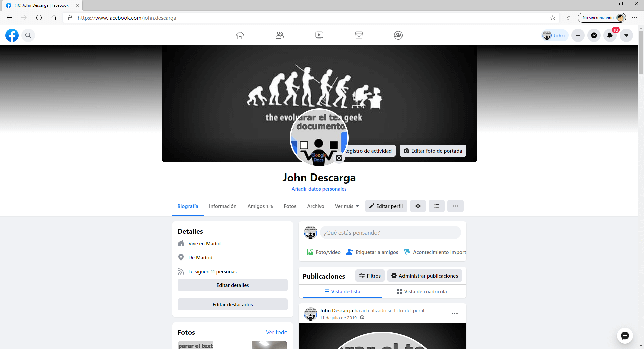Click Añadir datos personales link
644x349 pixels.
click(319, 189)
